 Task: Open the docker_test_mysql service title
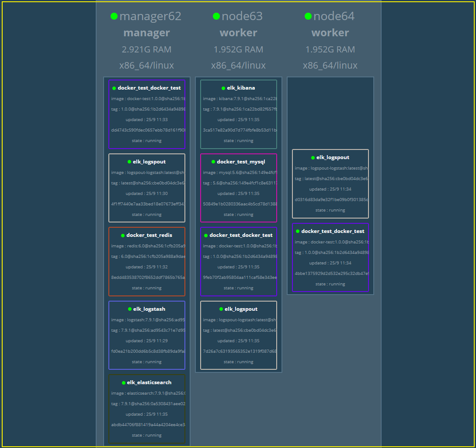(241, 162)
